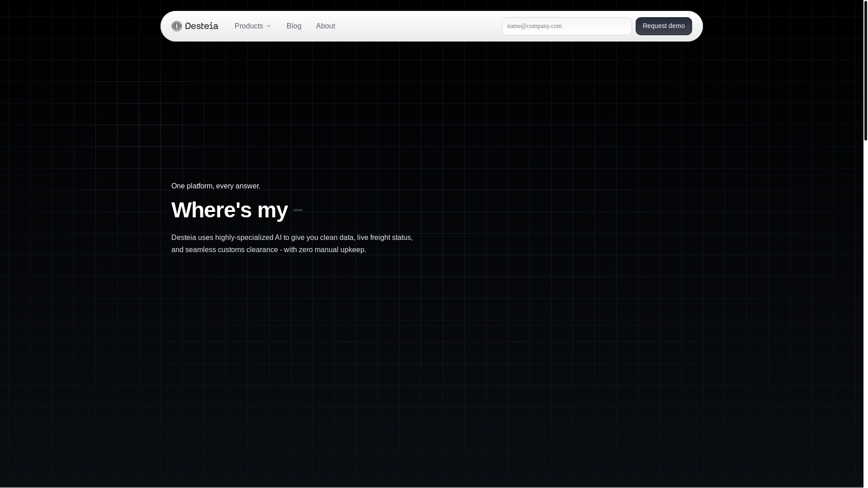Screen dimensions: 868x488
Task: Expand the Products dropdown menu
Action: coord(253,26)
